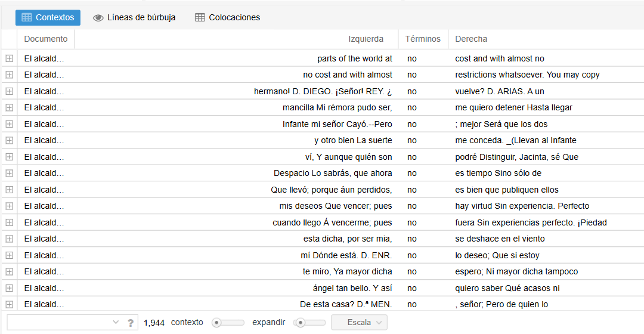Expand the row 'y otro bien La suerte'
This screenshot has height=334, width=644.
pyautogui.click(x=10, y=141)
